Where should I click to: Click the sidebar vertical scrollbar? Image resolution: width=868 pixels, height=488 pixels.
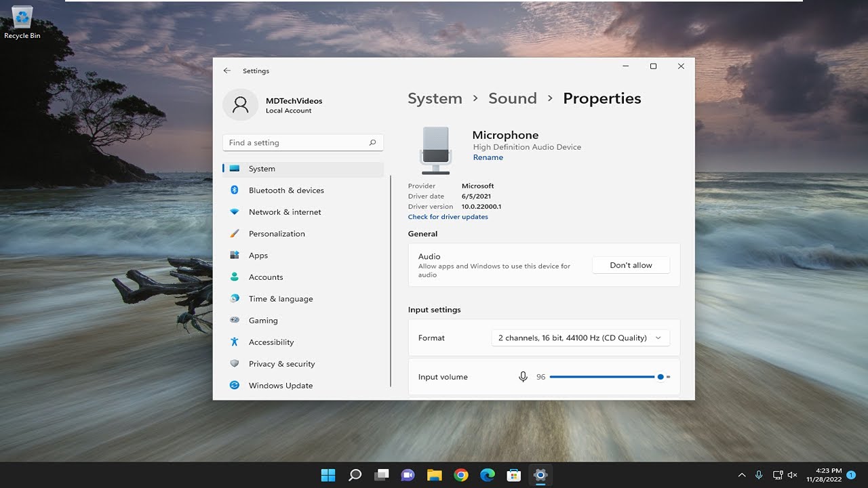click(x=391, y=281)
